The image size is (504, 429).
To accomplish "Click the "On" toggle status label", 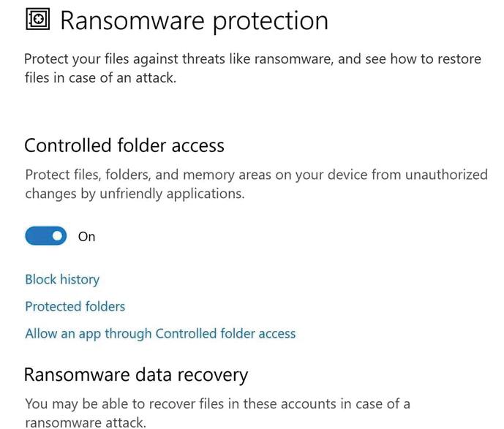I will [x=86, y=237].
